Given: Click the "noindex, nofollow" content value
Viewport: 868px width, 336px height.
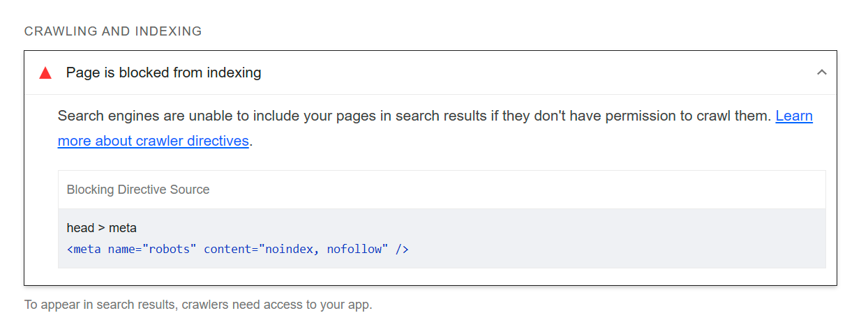Looking at the screenshot, I should tap(326, 249).
